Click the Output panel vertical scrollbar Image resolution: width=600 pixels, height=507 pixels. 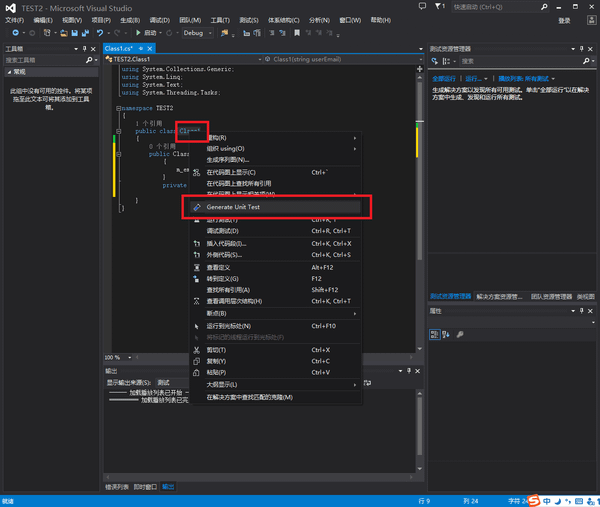(420, 431)
